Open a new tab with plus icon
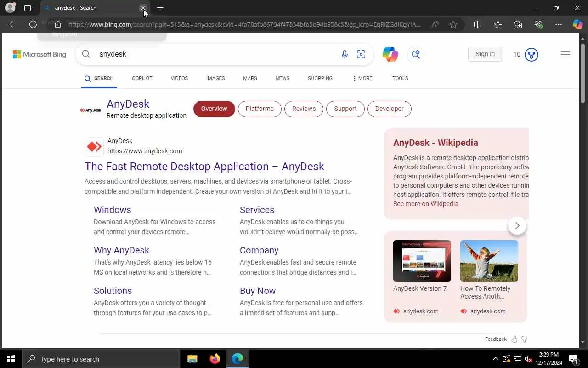The image size is (588, 368). (x=160, y=8)
